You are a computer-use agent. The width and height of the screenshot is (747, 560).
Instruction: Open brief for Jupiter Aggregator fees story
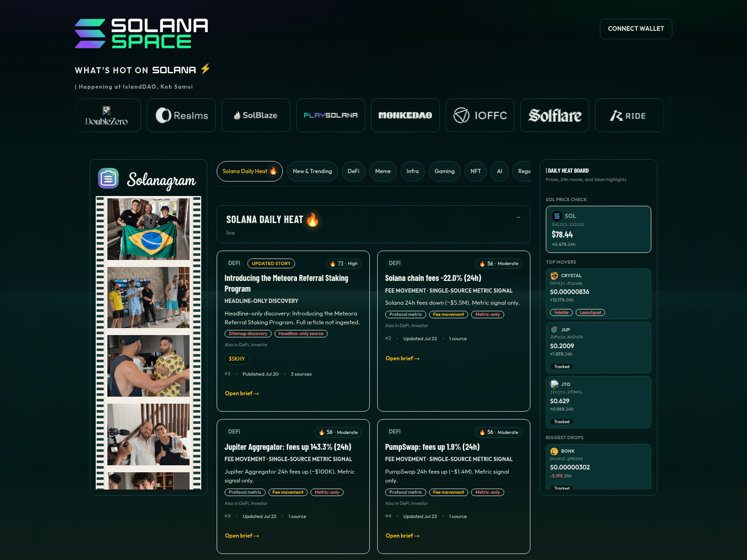(242, 536)
